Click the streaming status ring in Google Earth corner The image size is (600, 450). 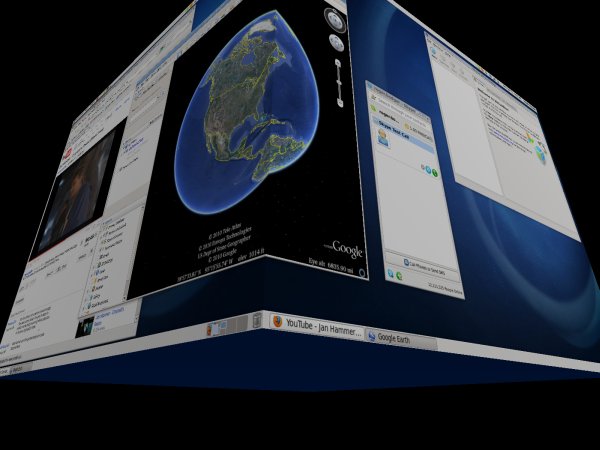point(362,273)
